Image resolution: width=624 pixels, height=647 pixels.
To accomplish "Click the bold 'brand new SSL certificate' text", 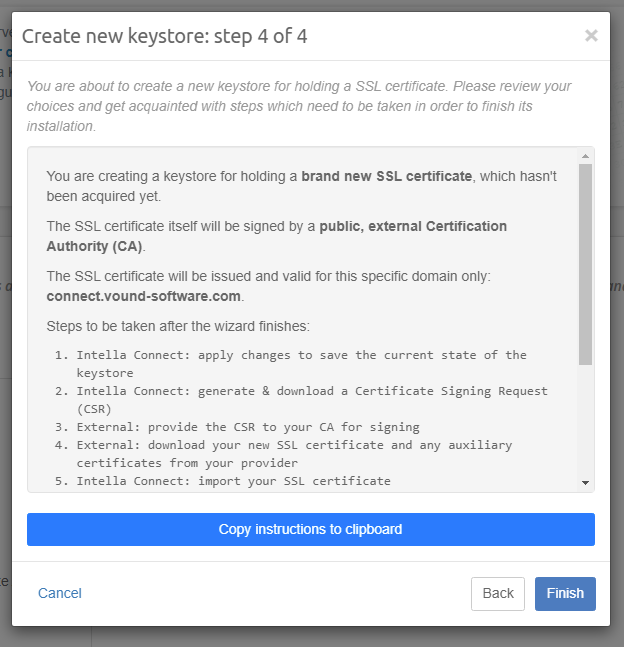I will coord(387,176).
